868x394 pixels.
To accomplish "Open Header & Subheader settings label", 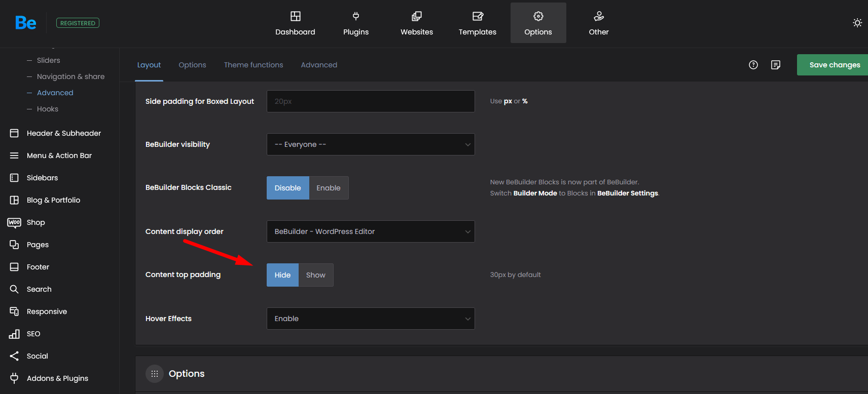I will click(64, 133).
